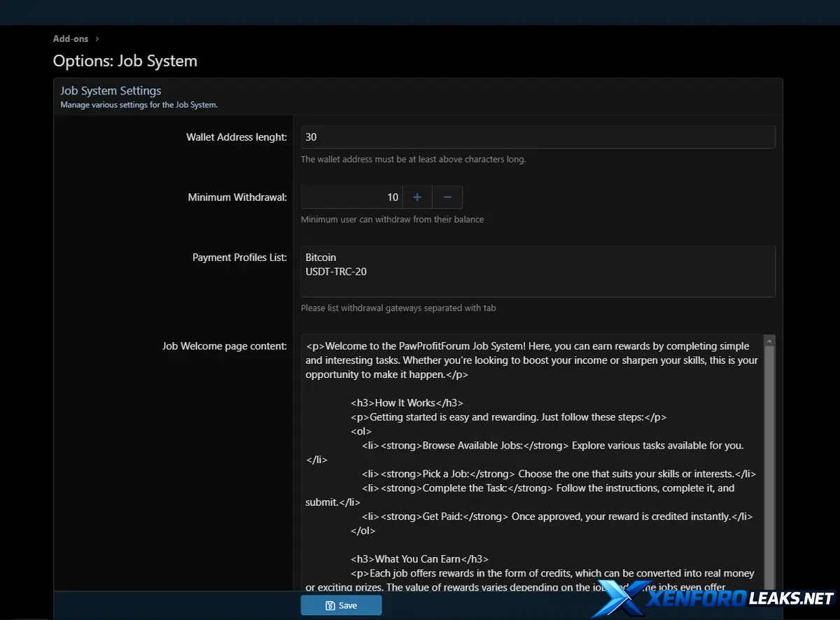The height and width of the screenshot is (620, 840).
Task: Select the Job System Settings heading
Action: (x=111, y=90)
